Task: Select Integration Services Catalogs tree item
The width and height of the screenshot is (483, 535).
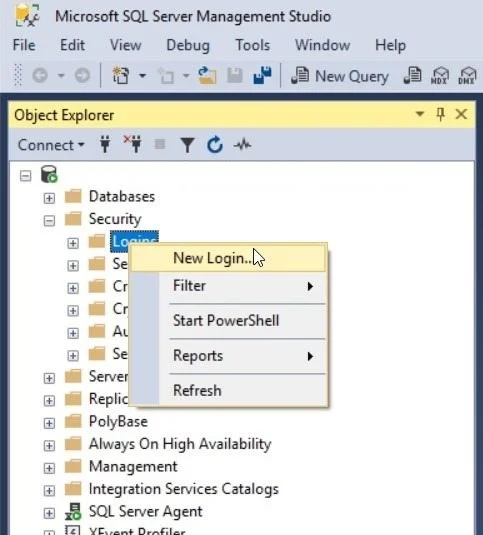Action: pyautogui.click(x=184, y=489)
